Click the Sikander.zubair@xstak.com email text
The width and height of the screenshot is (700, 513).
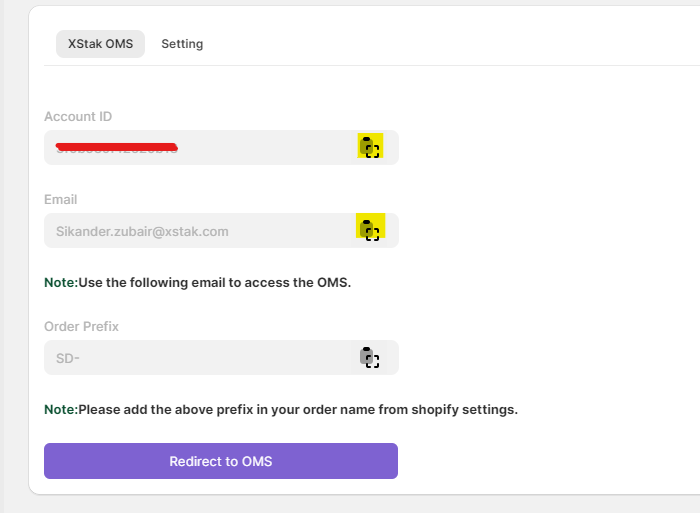click(x=142, y=231)
